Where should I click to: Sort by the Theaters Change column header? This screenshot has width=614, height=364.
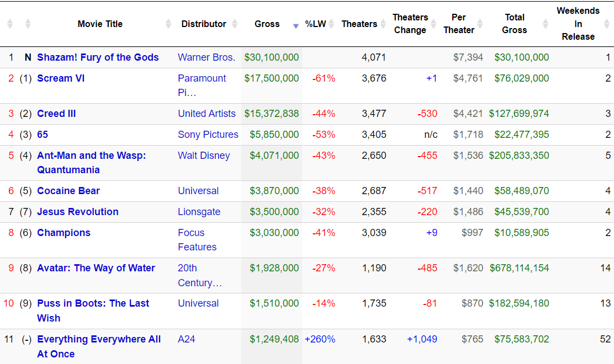point(410,24)
